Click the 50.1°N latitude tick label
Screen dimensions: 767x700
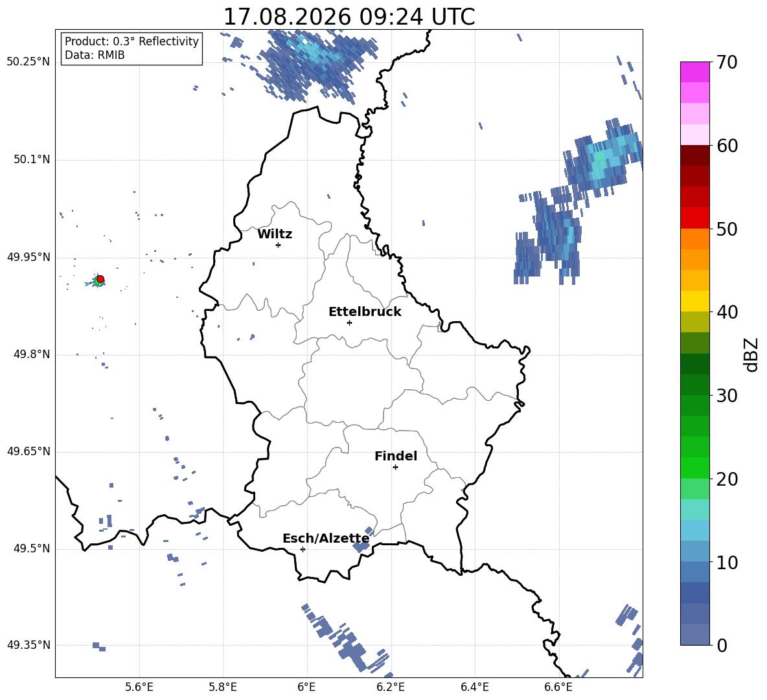pos(29,159)
